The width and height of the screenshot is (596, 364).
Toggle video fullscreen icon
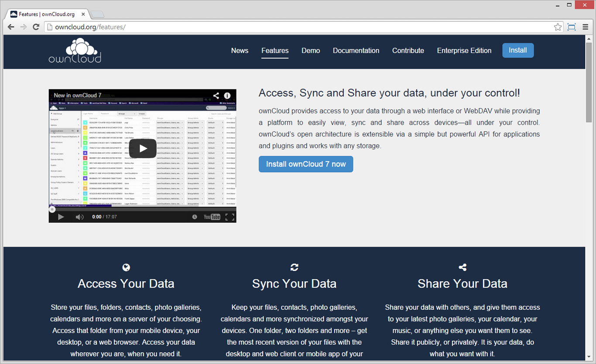(x=230, y=217)
